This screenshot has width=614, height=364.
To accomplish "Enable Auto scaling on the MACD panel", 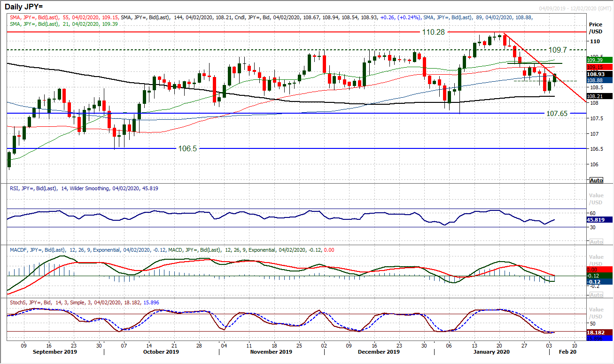I will click(596, 294).
